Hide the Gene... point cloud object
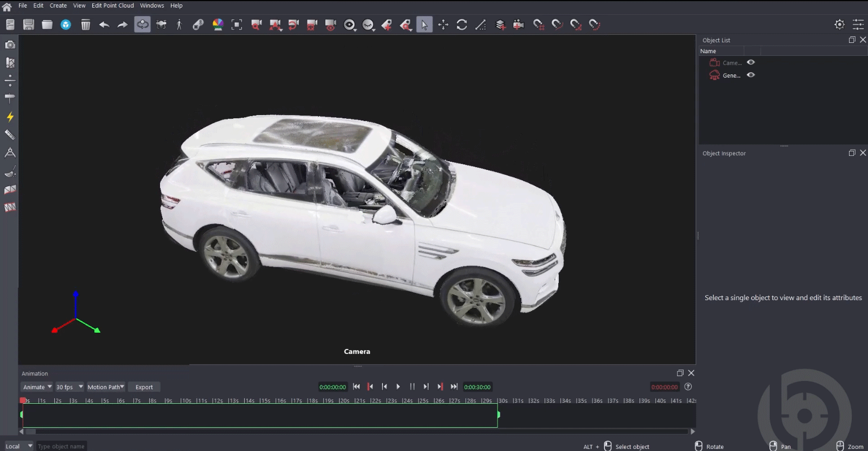The height and width of the screenshot is (451, 868). [x=751, y=75]
